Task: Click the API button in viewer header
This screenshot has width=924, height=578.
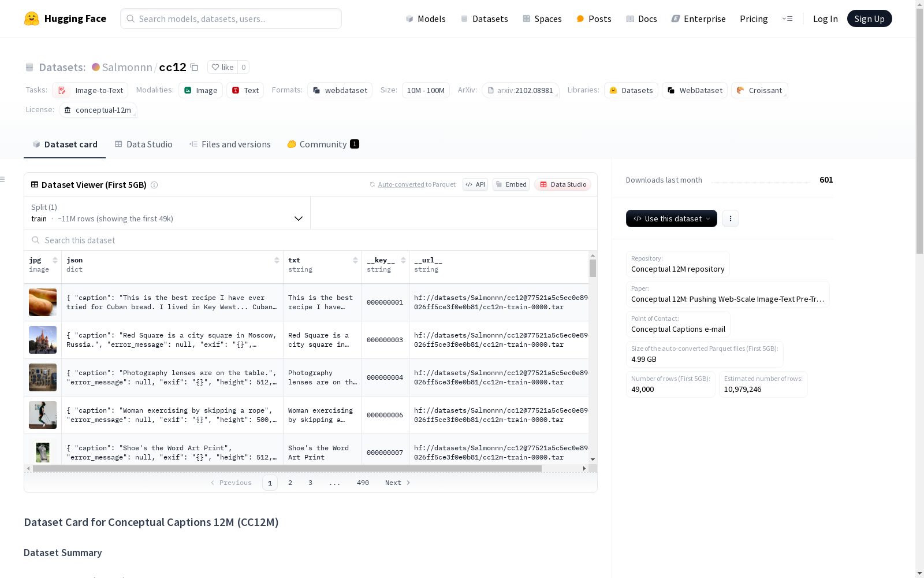Action: pyautogui.click(x=475, y=184)
